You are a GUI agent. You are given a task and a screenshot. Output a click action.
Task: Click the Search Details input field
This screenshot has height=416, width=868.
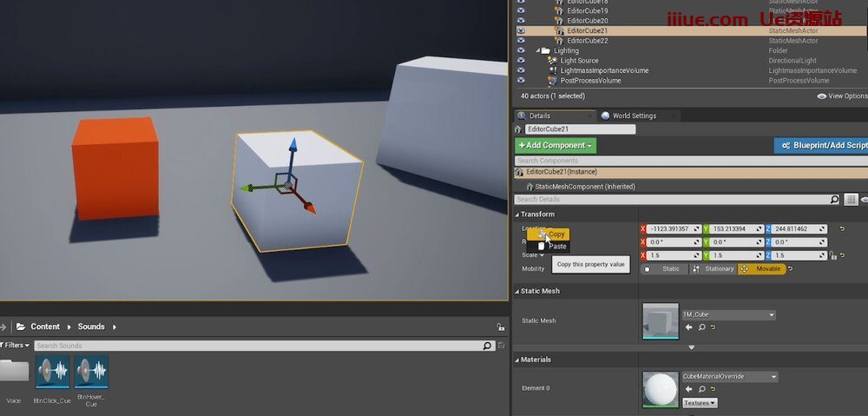coord(673,200)
